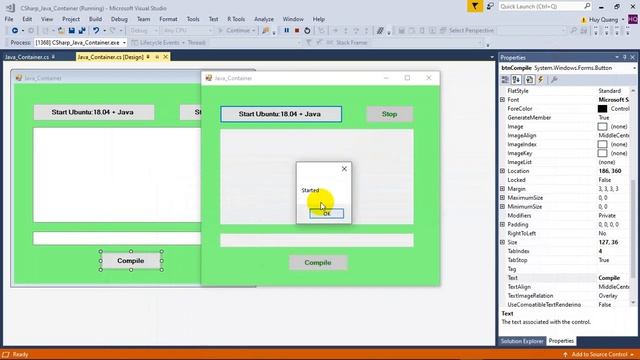Select the Properties bottom tab
Image resolution: width=640 pixels, height=360 pixels.
click(x=561, y=341)
